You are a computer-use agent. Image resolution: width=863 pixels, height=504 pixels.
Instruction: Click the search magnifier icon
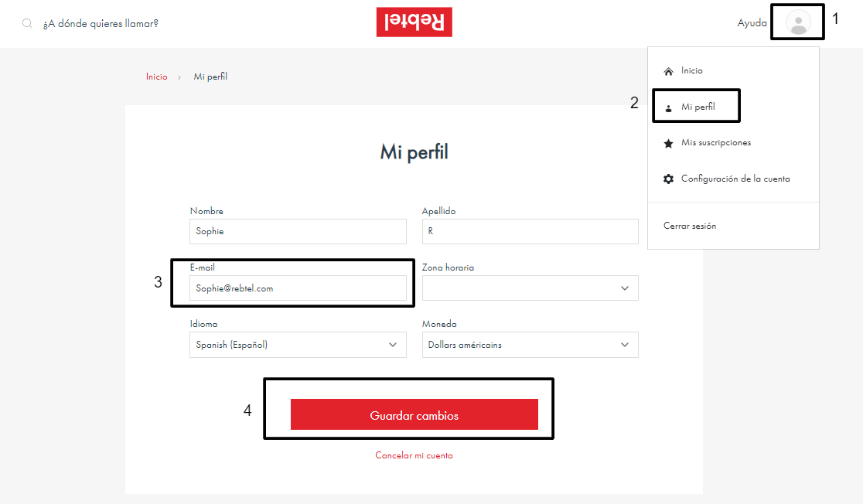coord(27,23)
